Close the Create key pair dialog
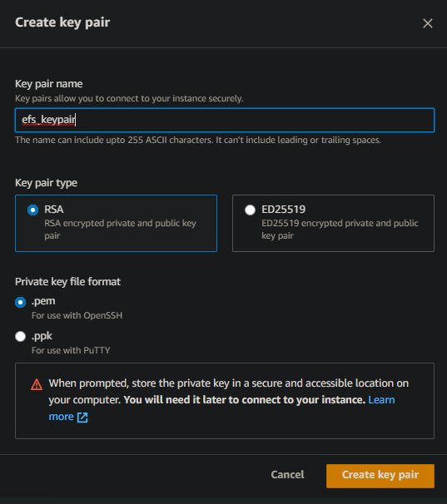The height and width of the screenshot is (504, 447). (x=427, y=23)
